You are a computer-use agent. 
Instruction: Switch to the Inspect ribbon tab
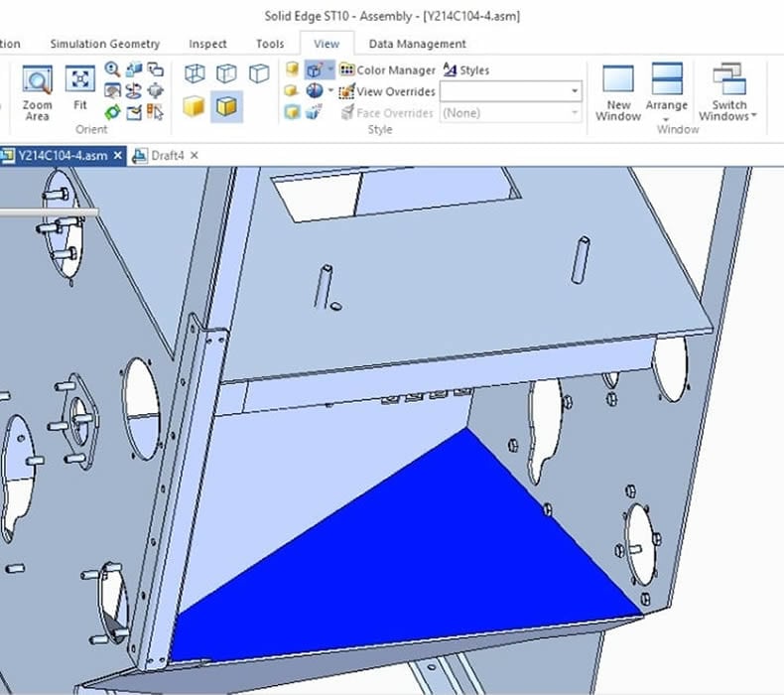point(207,44)
